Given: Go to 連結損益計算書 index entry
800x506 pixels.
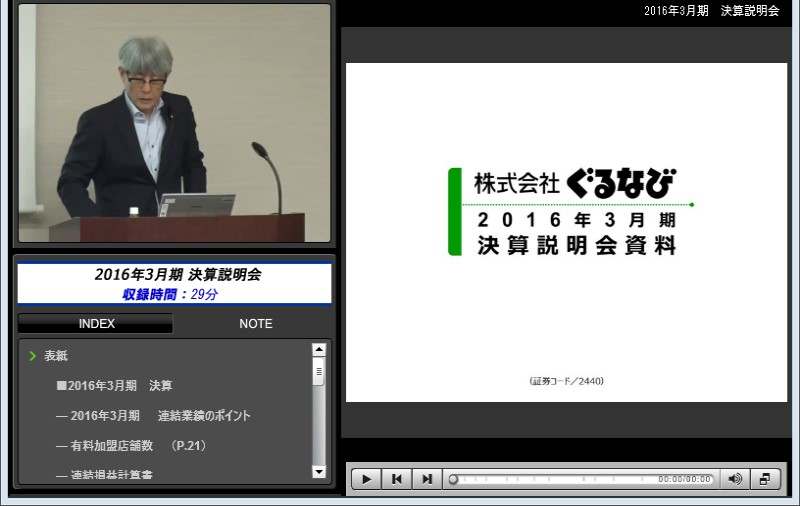Looking at the screenshot, I should click(x=105, y=474).
